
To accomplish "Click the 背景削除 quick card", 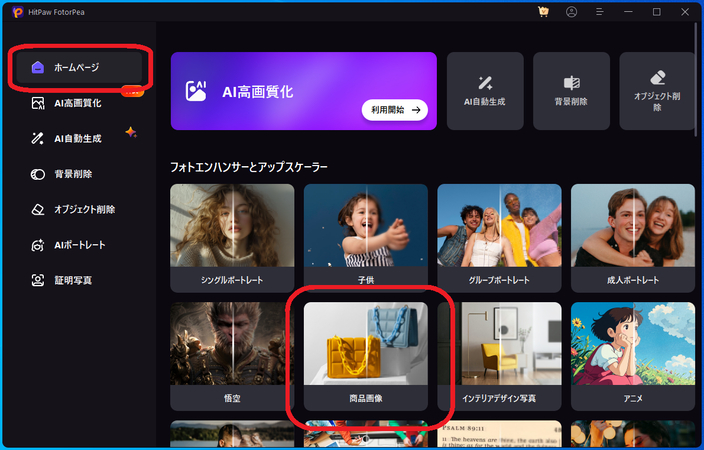I will coord(571,91).
